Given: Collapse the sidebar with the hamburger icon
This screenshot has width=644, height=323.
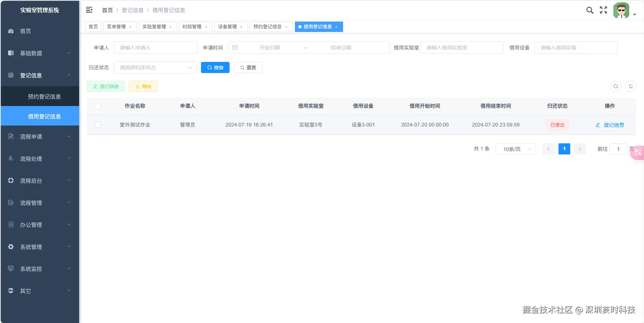Looking at the screenshot, I should [x=89, y=10].
